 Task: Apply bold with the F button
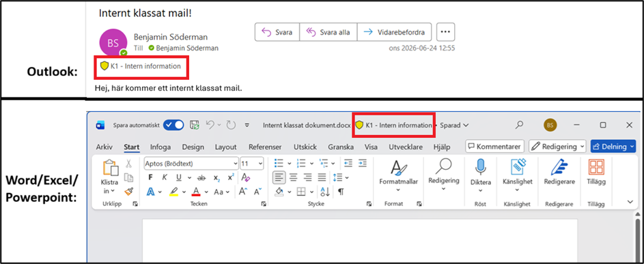150,177
